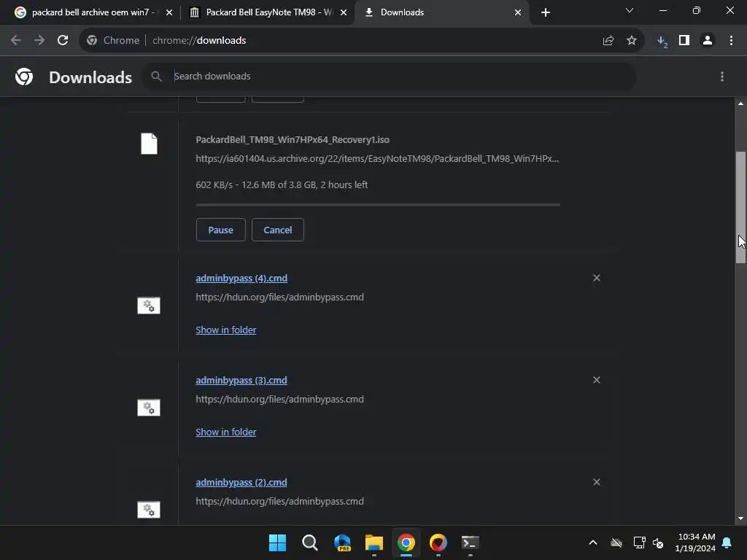Open the Downloads page more actions menu

pos(722,77)
